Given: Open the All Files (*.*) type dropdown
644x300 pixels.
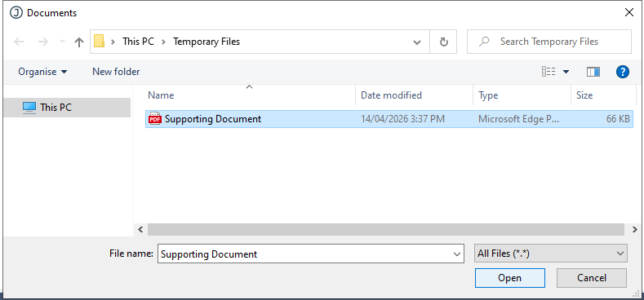Looking at the screenshot, I should click(550, 254).
